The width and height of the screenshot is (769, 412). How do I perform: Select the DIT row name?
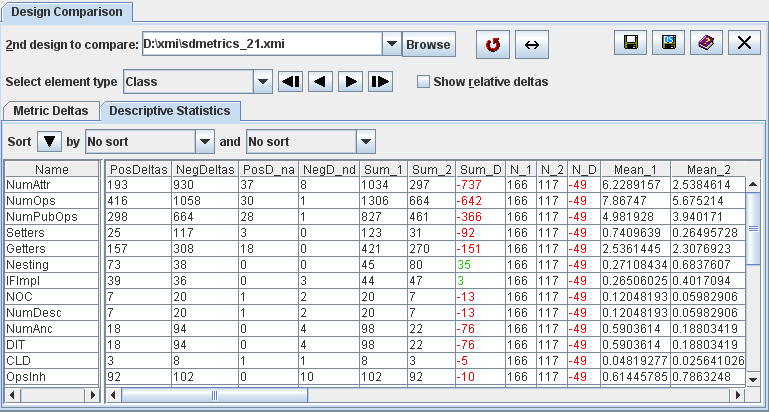click(52, 345)
